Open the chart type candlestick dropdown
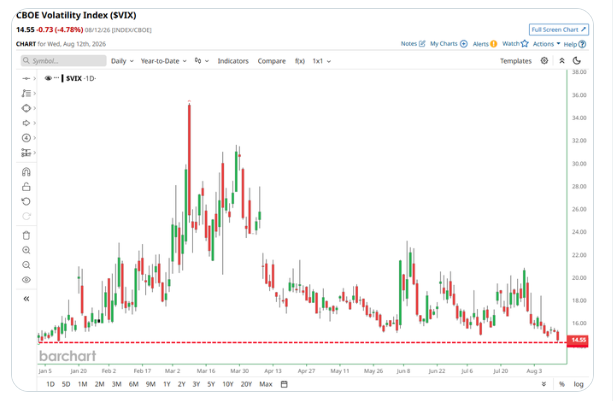Screen dimensions: 616x401 tap(202, 61)
